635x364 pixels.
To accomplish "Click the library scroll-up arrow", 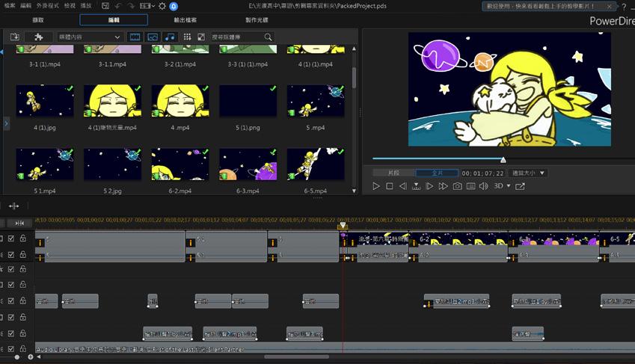I will tap(355, 49).
